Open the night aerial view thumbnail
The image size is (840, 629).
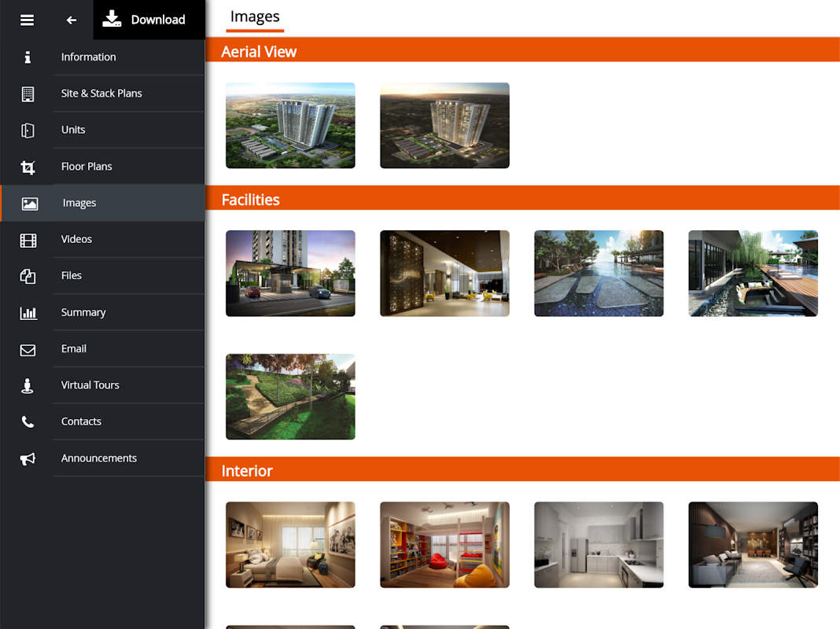coord(444,125)
